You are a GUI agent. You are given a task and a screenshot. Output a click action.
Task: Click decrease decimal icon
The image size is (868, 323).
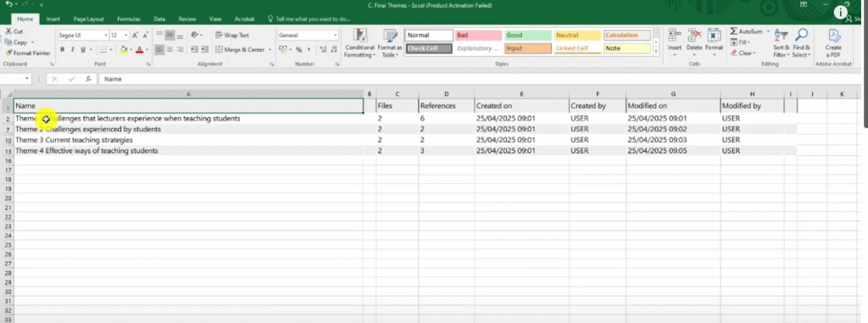click(333, 50)
